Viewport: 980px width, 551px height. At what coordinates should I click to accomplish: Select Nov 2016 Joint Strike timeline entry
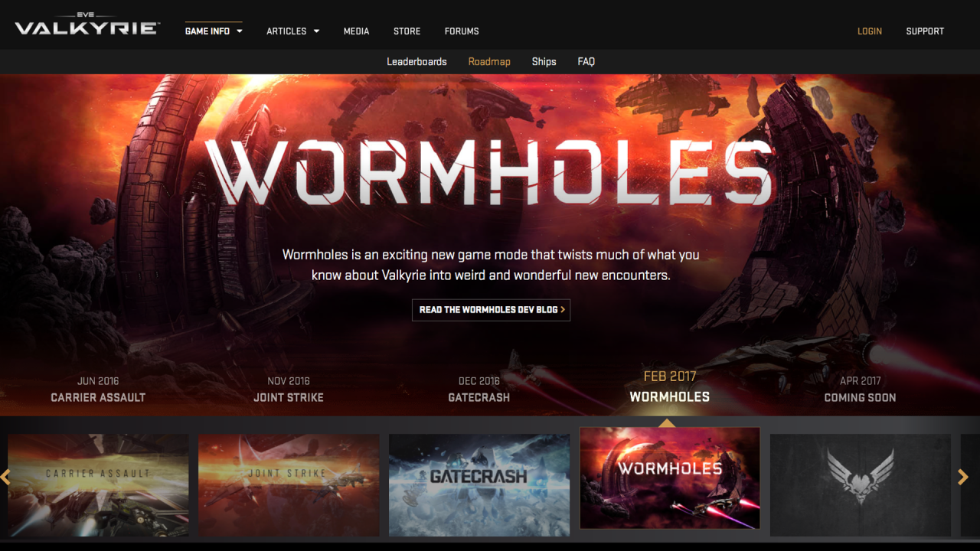[x=289, y=390]
